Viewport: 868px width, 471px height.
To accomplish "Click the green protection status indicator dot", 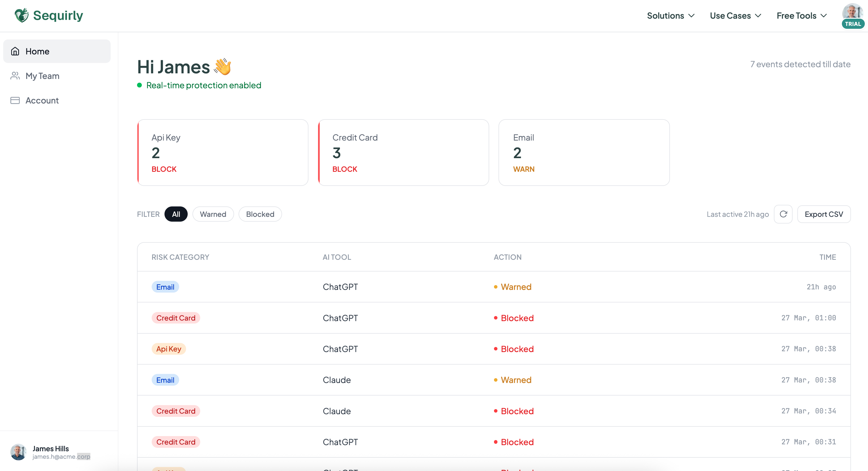I will tap(139, 85).
